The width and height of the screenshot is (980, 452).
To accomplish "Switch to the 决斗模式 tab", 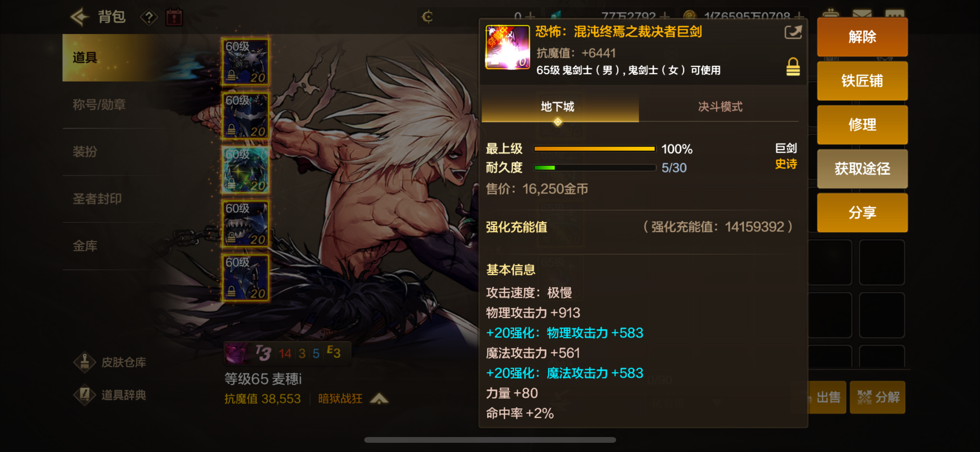I will coord(720,107).
